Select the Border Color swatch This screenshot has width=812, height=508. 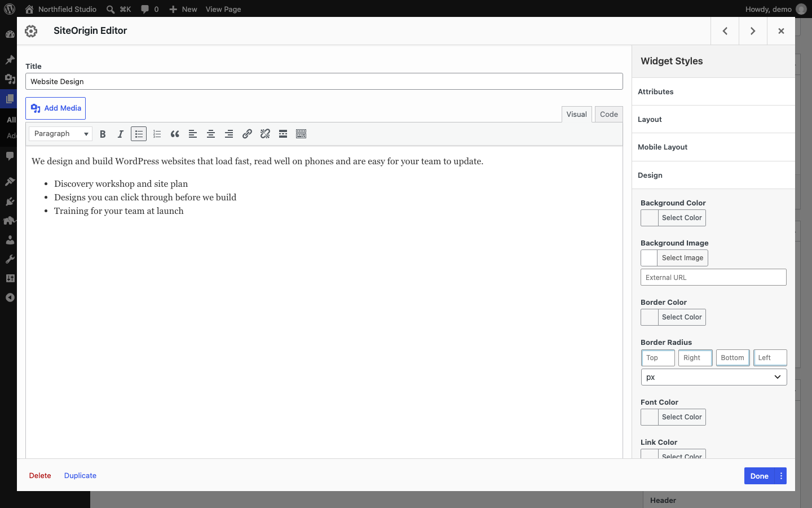(x=650, y=317)
